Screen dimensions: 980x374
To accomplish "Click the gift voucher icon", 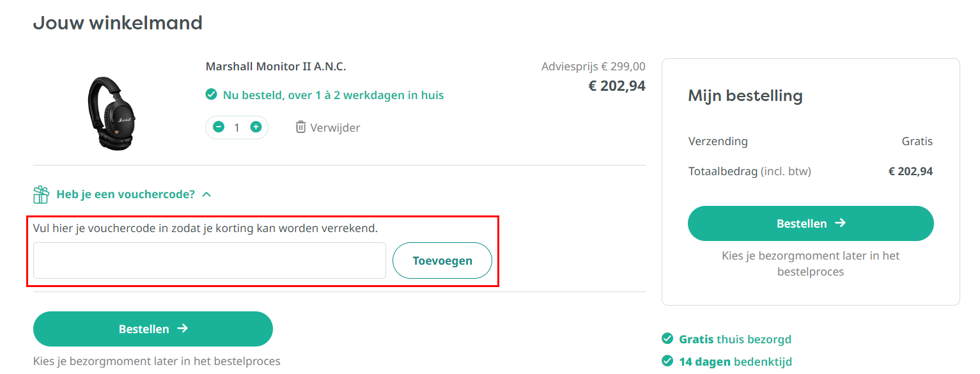I will (41, 194).
